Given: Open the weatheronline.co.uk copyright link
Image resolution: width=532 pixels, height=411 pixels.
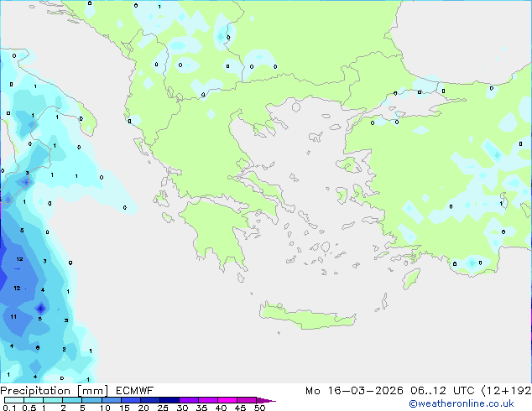Looking at the screenshot, I should (461, 403).
